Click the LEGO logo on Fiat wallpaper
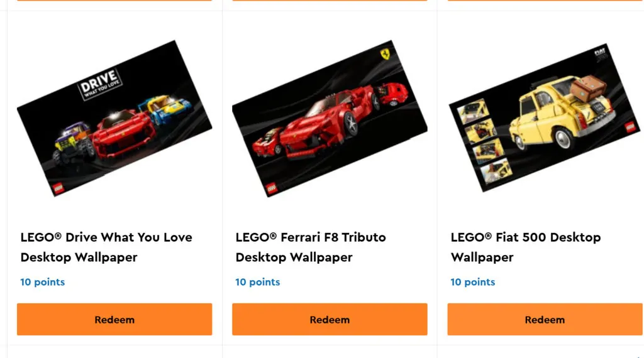 (631, 127)
